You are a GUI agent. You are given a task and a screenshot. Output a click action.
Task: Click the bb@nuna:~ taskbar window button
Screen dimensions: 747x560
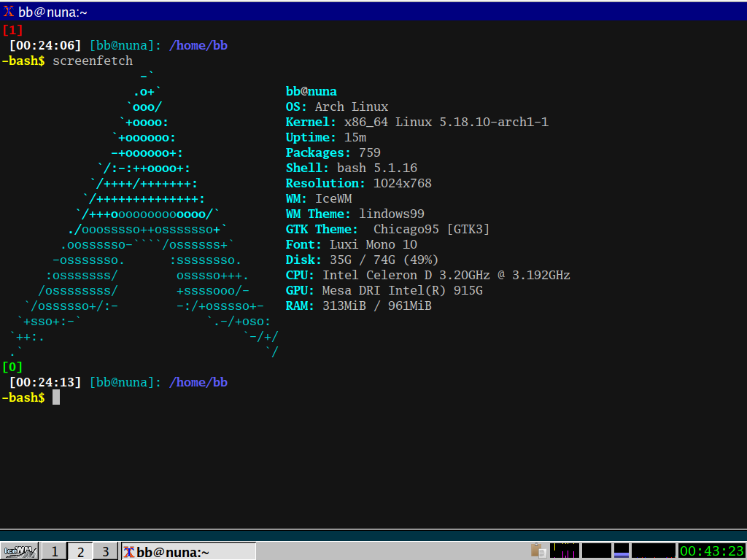189,551
